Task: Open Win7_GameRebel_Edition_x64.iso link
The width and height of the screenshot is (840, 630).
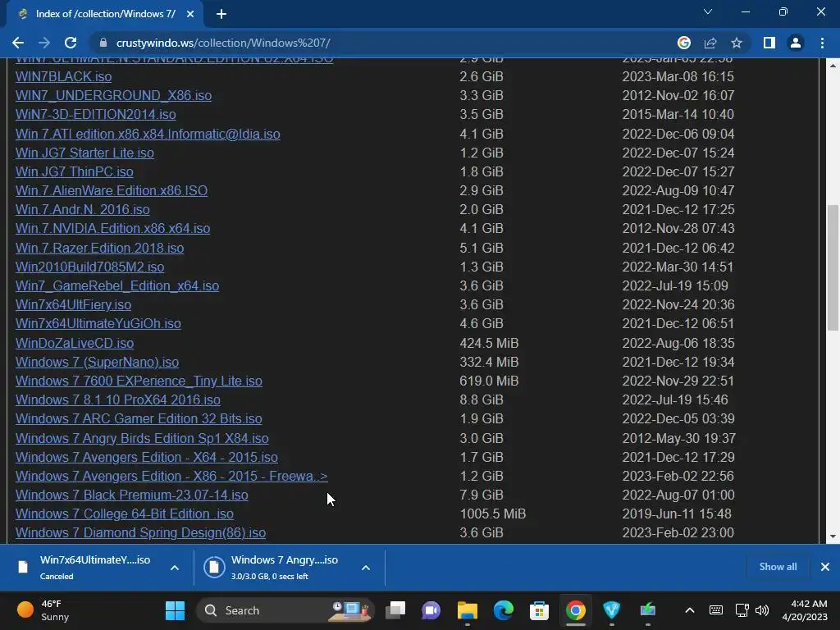Action: click(117, 286)
